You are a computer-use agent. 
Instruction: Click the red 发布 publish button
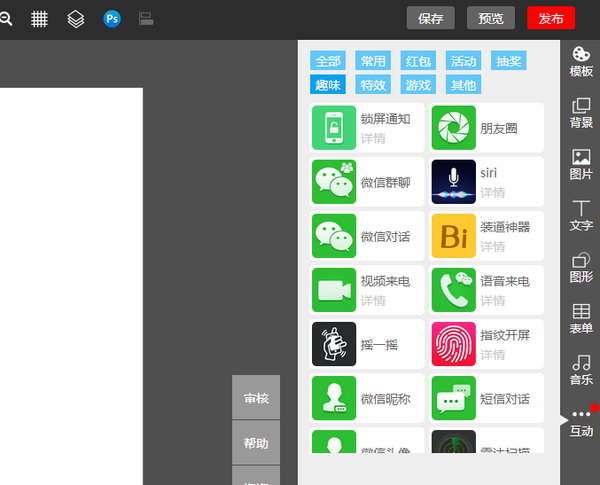pyautogui.click(x=551, y=18)
